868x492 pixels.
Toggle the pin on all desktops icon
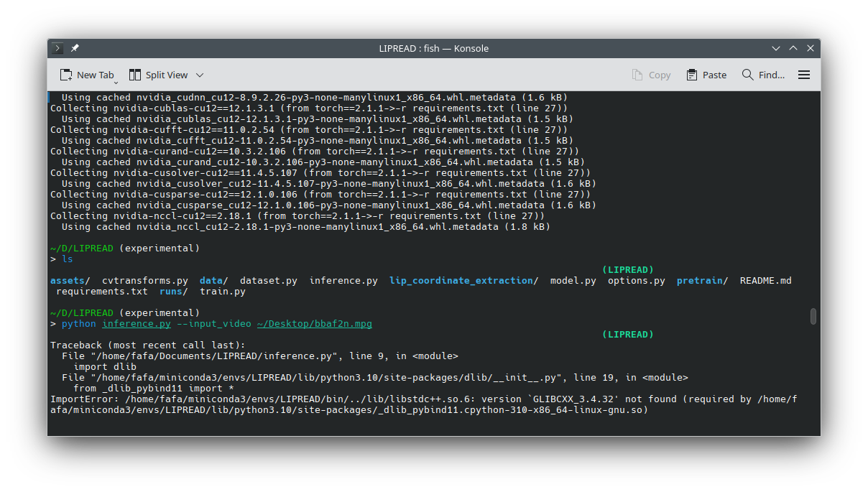75,48
